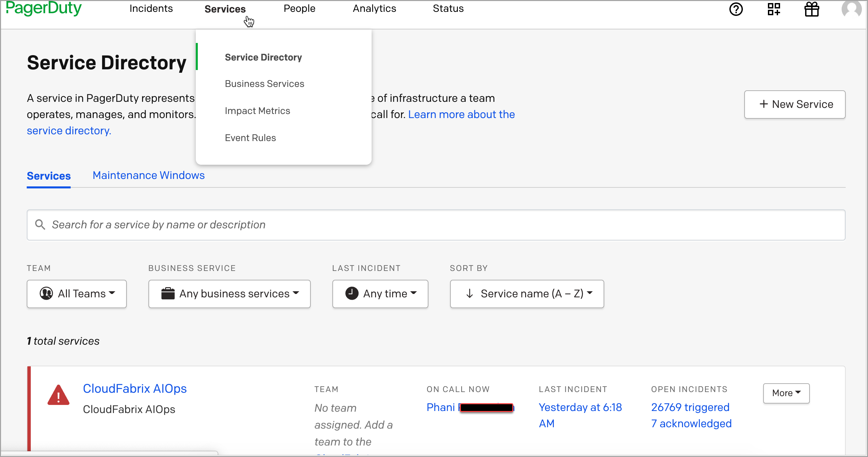This screenshot has height=457, width=868.
Task: Select Business Services in the dropdown menu
Action: click(x=264, y=84)
